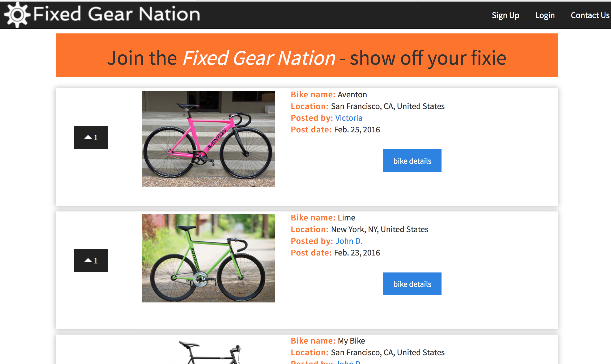Click the triangle icon beside the Lime bike

tap(88, 260)
